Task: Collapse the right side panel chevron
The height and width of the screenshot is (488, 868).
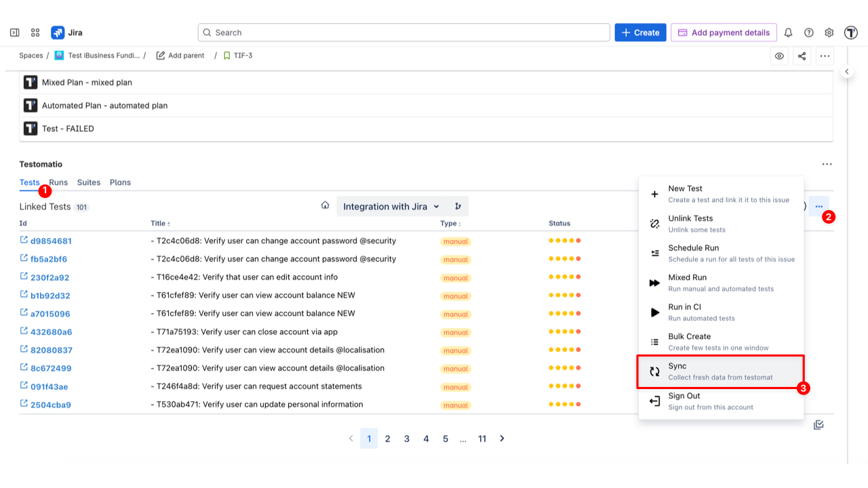Action: pyautogui.click(x=846, y=71)
